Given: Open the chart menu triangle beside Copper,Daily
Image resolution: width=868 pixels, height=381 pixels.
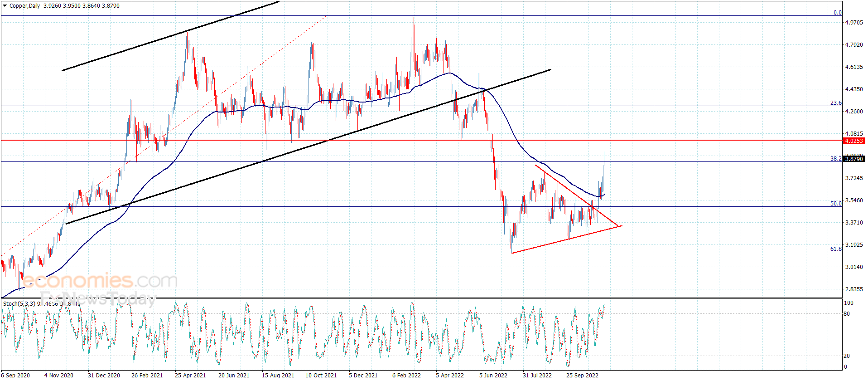Looking at the screenshot, I should pos(5,6).
